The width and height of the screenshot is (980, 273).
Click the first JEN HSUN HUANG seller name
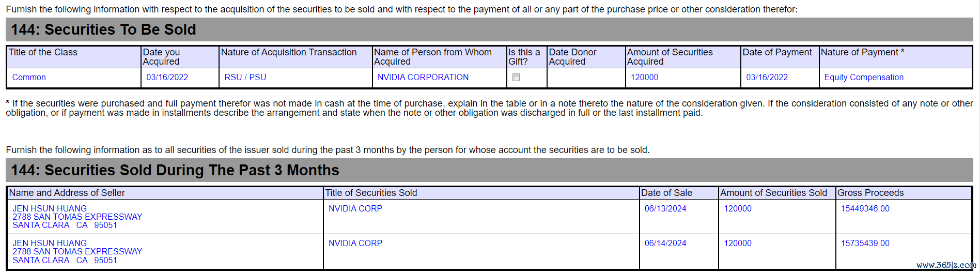point(50,209)
